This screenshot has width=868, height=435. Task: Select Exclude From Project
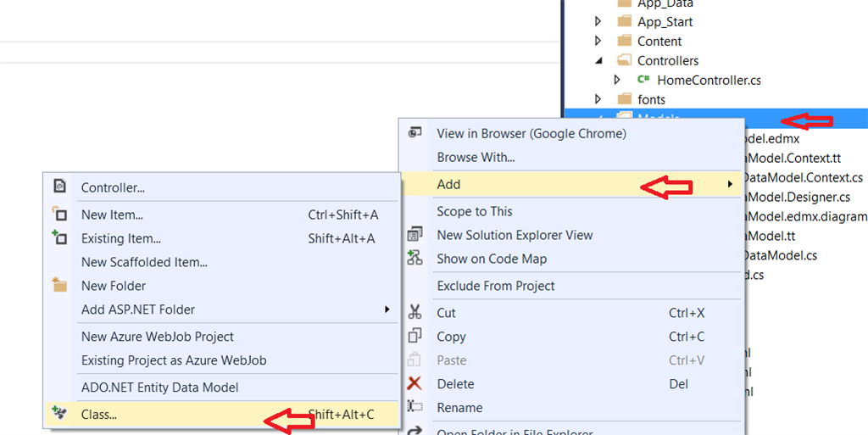click(496, 286)
